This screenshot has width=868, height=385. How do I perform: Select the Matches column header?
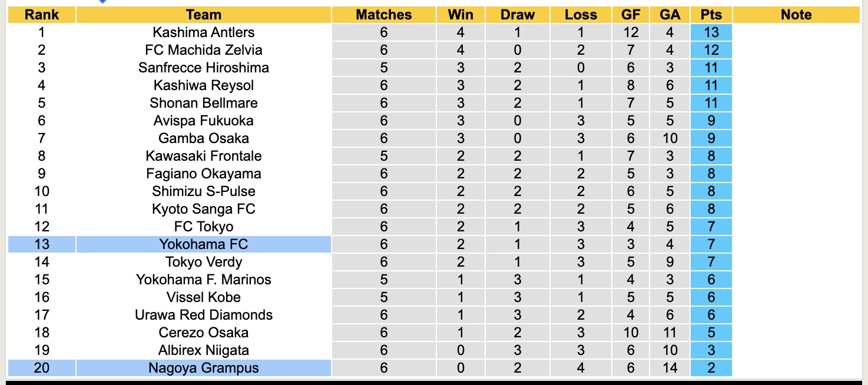coord(384,15)
